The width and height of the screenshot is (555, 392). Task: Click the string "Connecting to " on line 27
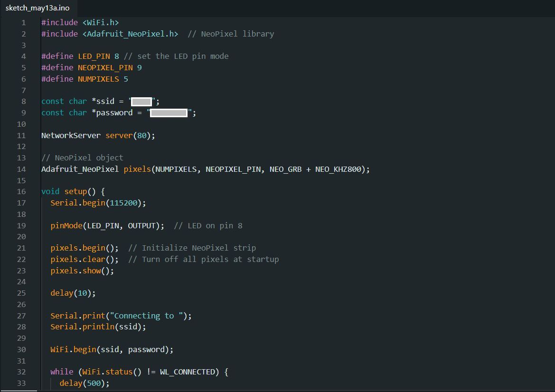[146, 316]
